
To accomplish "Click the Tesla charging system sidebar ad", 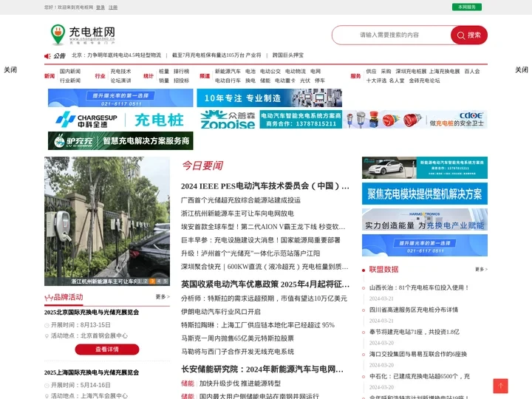I will (425, 168).
